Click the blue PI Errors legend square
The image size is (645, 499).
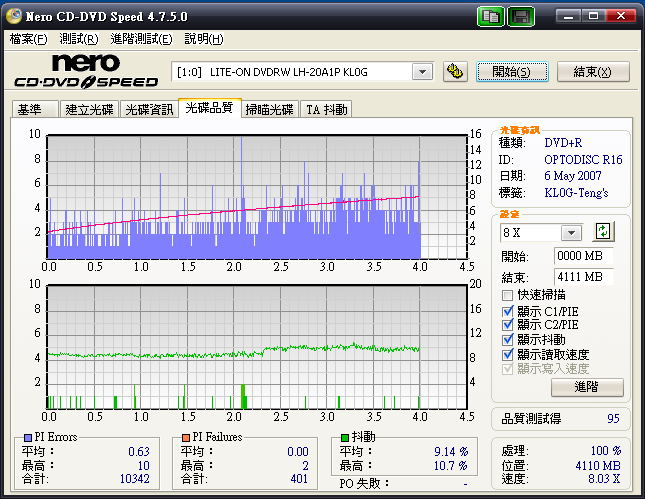coord(28,437)
